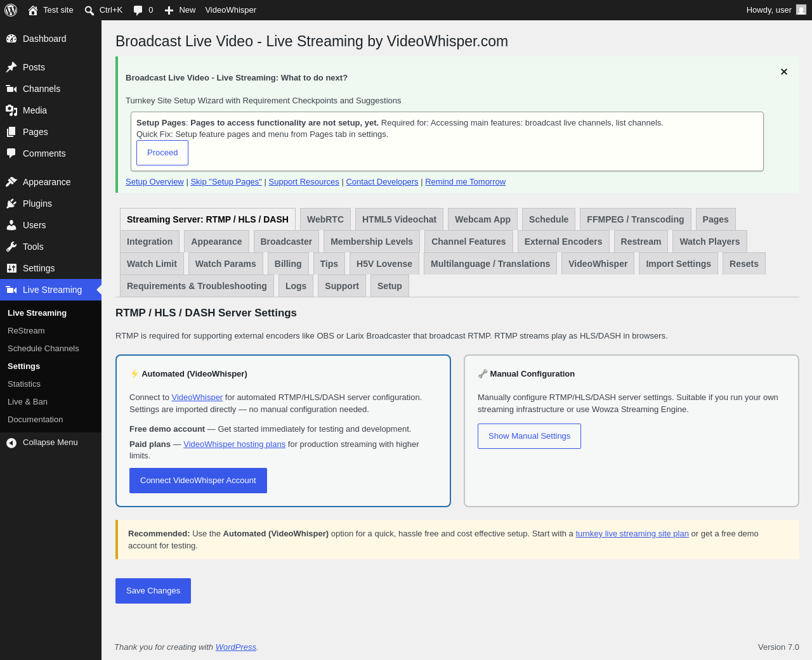Click the Proceed button

click(x=162, y=153)
